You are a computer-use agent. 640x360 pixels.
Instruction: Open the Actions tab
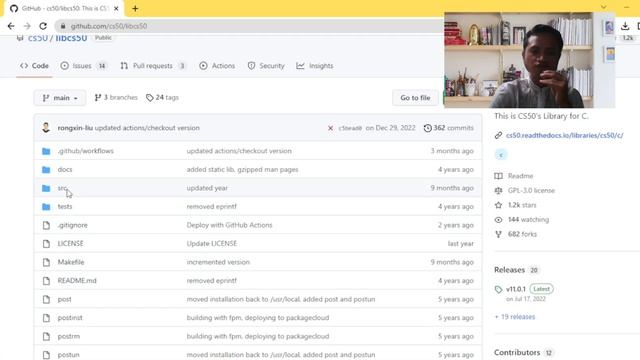217,66
